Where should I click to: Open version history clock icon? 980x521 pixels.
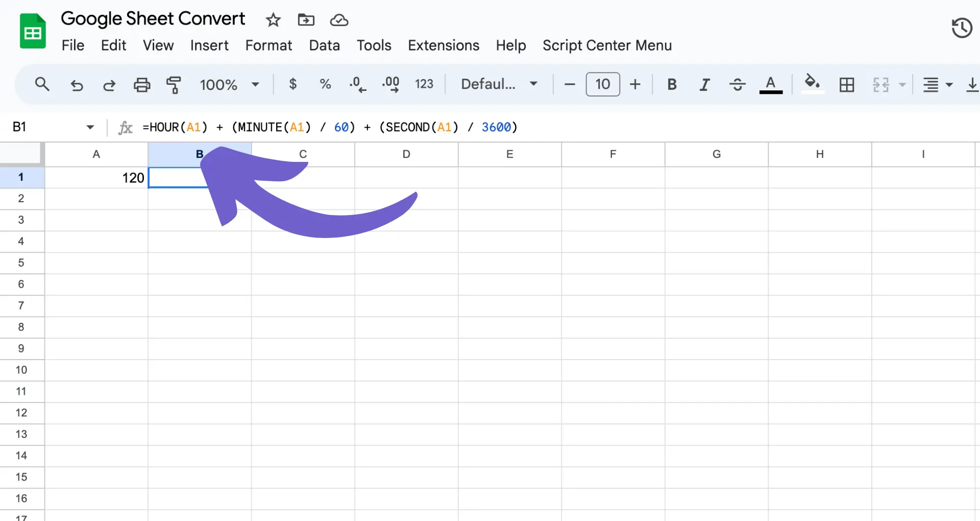pos(962,28)
